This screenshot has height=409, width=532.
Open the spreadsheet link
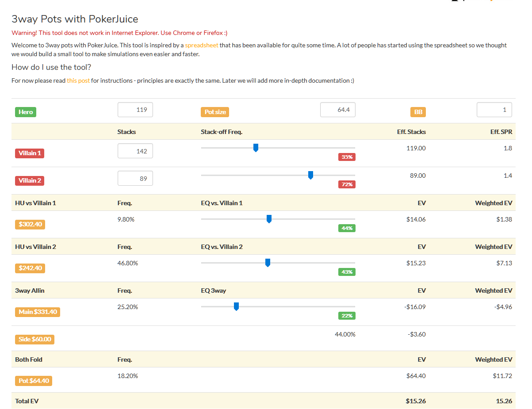(202, 45)
